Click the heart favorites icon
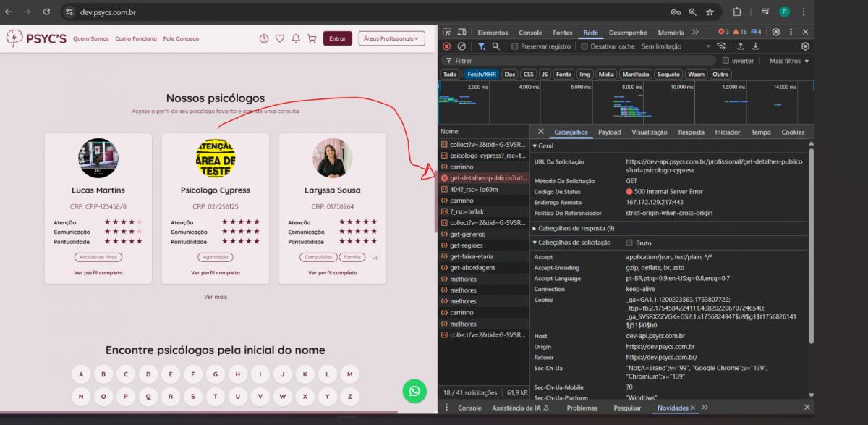Viewport: 868px width, 425px height. (280, 38)
